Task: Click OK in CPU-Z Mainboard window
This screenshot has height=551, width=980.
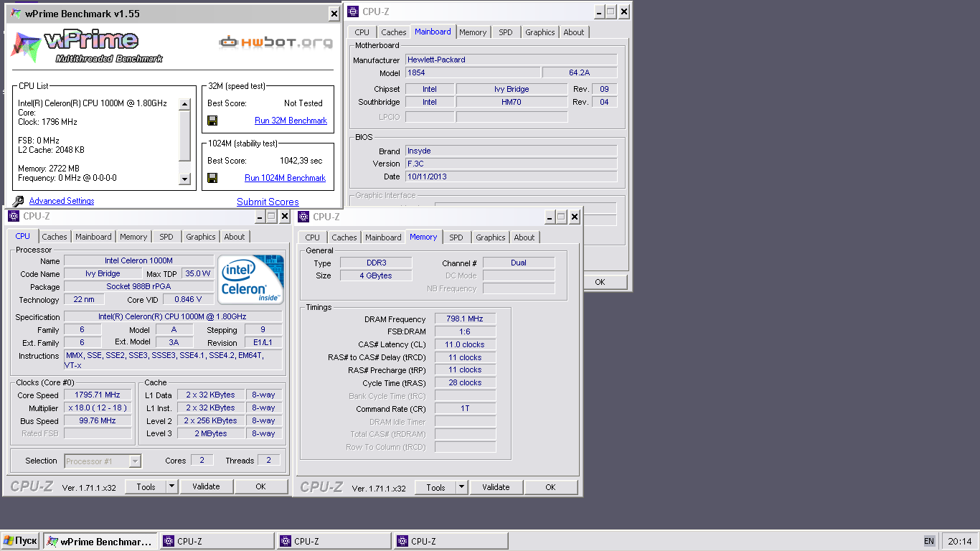Action: (600, 282)
